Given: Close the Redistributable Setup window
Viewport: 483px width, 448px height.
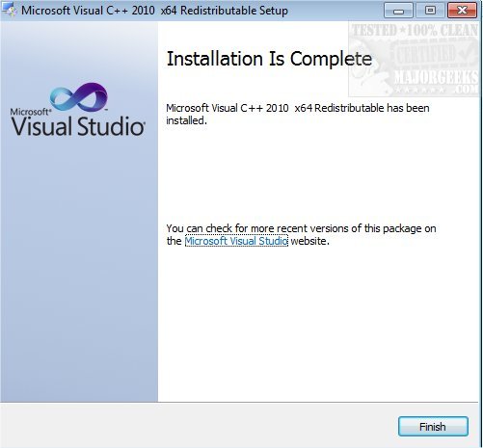Looking at the screenshot, I should 462,11.
